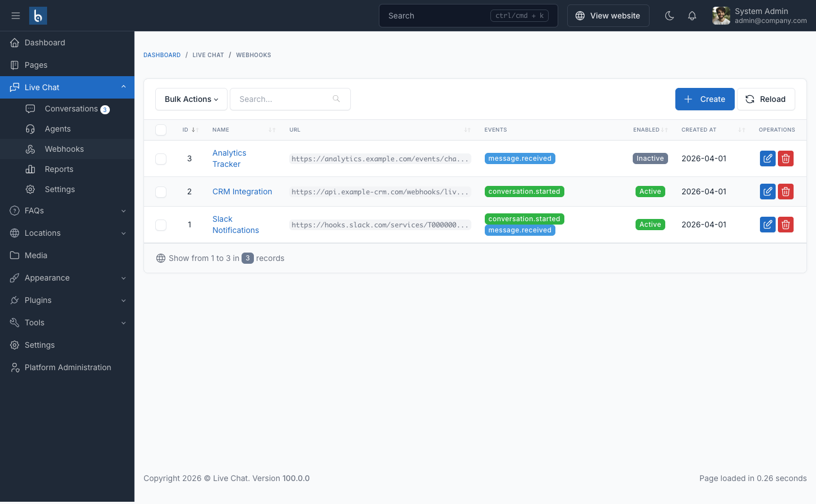This screenshot has height=504, width=816.
Task: Create a new webhook
Action: click(704, 99)
